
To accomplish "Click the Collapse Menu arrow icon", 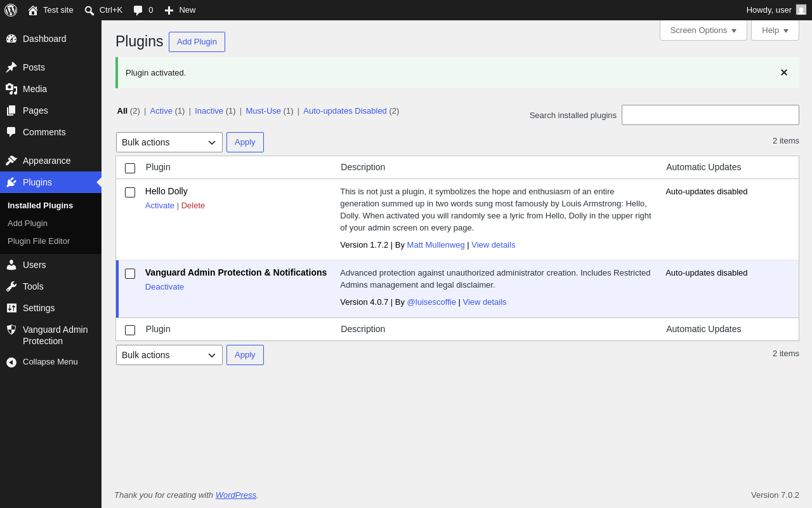I will [11, 362].
